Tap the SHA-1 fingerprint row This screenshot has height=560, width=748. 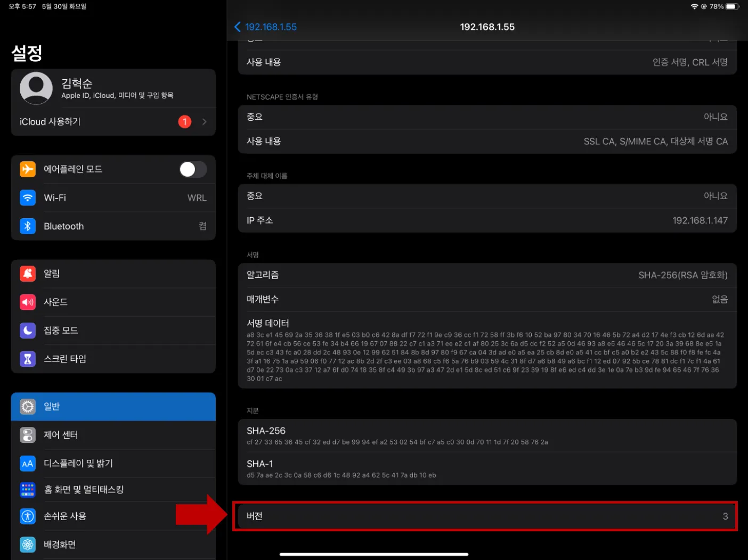coord(487,468)
